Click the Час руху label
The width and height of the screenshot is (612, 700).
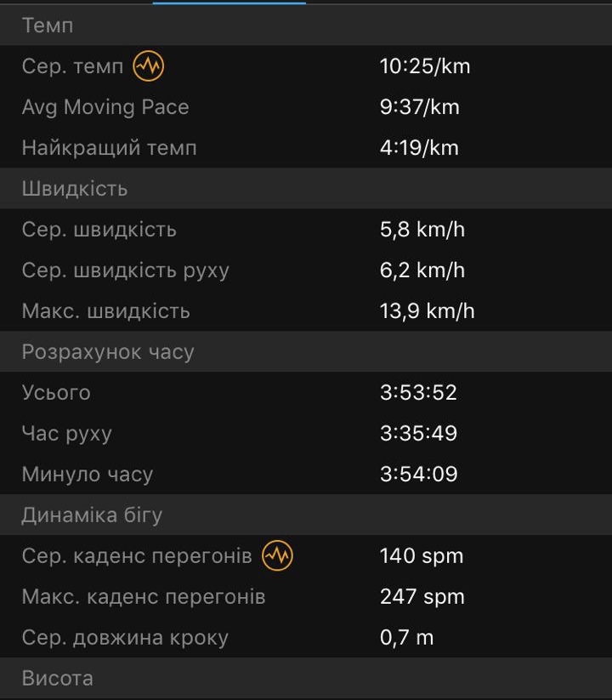67,433
